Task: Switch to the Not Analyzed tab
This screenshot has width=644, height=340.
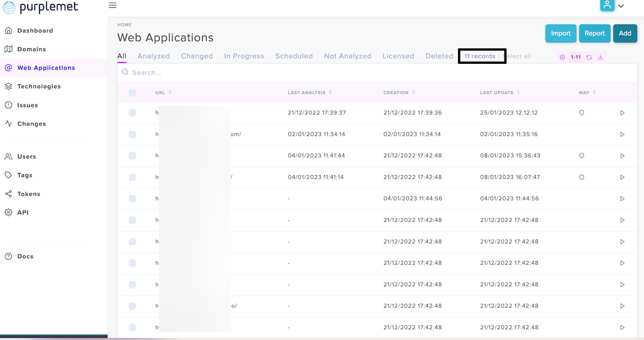Action: point(347,56)
